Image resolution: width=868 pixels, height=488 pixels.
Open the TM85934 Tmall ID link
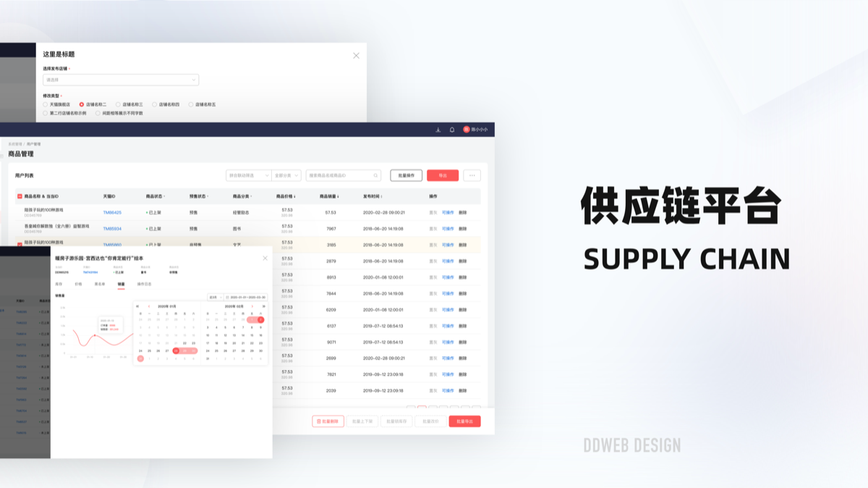click(x=112, y=229)
